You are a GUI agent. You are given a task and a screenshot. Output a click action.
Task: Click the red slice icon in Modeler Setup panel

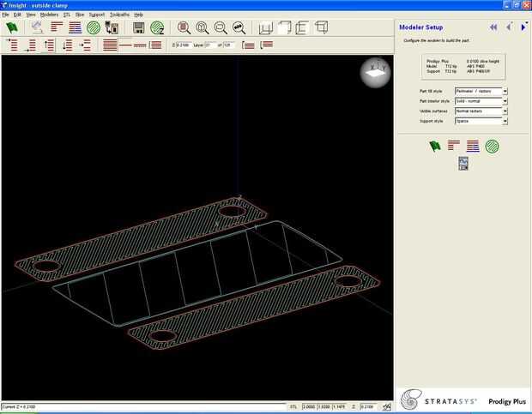(454, 146)
